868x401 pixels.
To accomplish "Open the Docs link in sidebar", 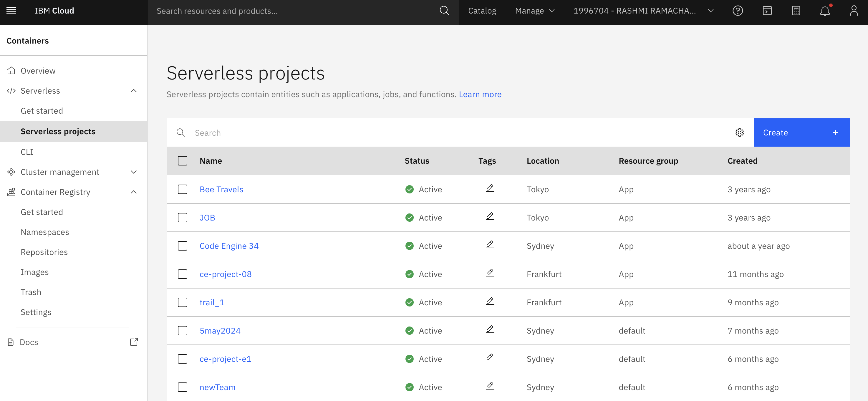I will [29, 342].
